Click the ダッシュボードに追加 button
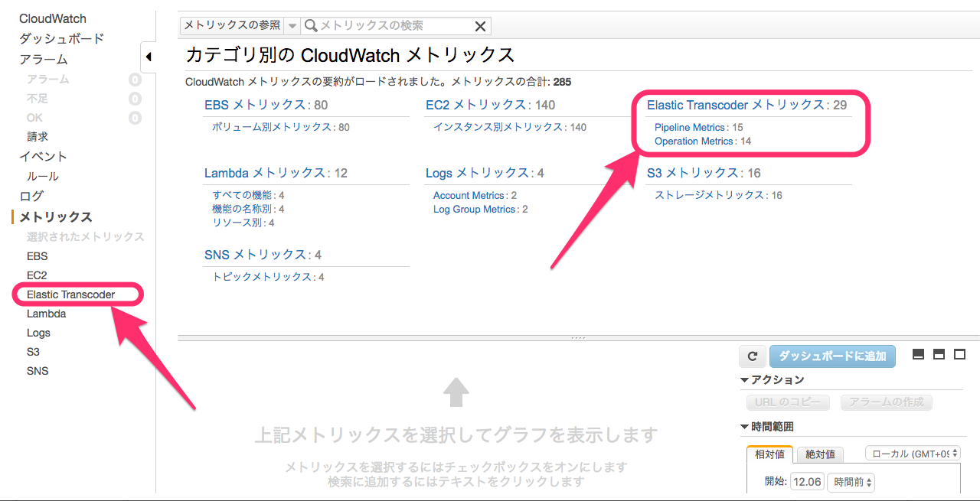This screenshot has height=501, width=980. 832,356
